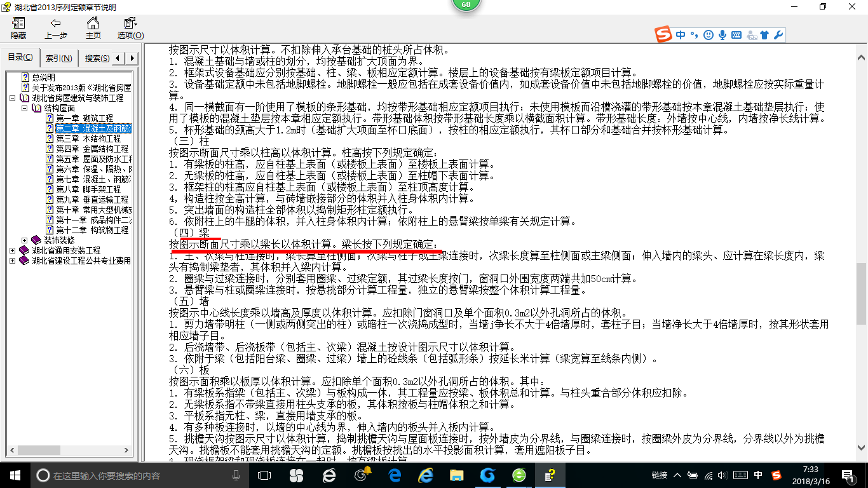This screenshot has height=488, width=868.
Task: Show hidden tray icons chevron
Action: pos(677,475)
